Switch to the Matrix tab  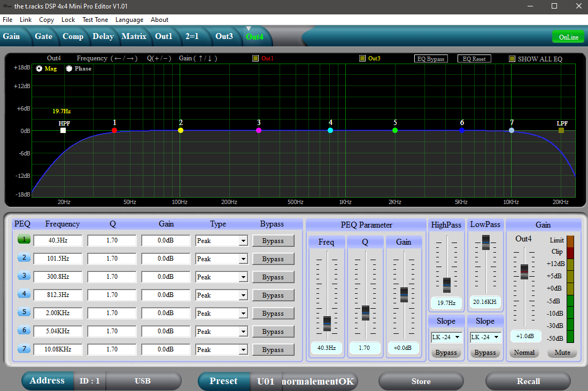tap(134, 36)
